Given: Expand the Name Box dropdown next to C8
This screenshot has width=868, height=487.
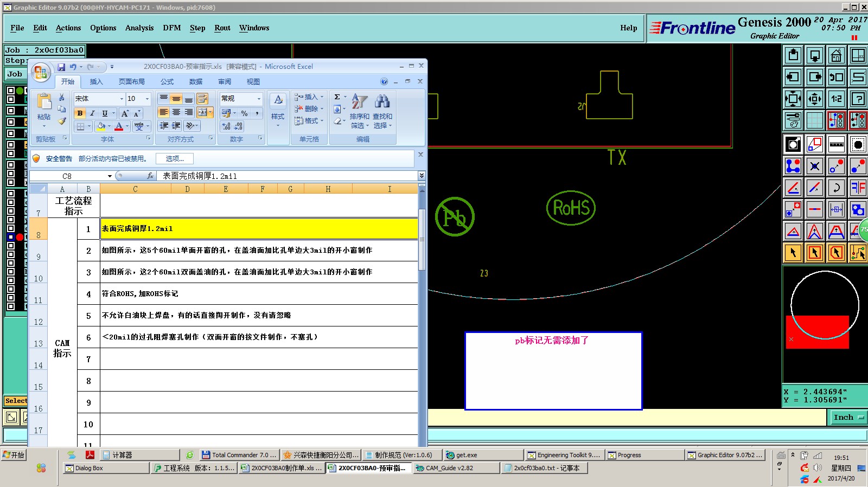Looking at the screenshot, I should click(x=110, y=176).
